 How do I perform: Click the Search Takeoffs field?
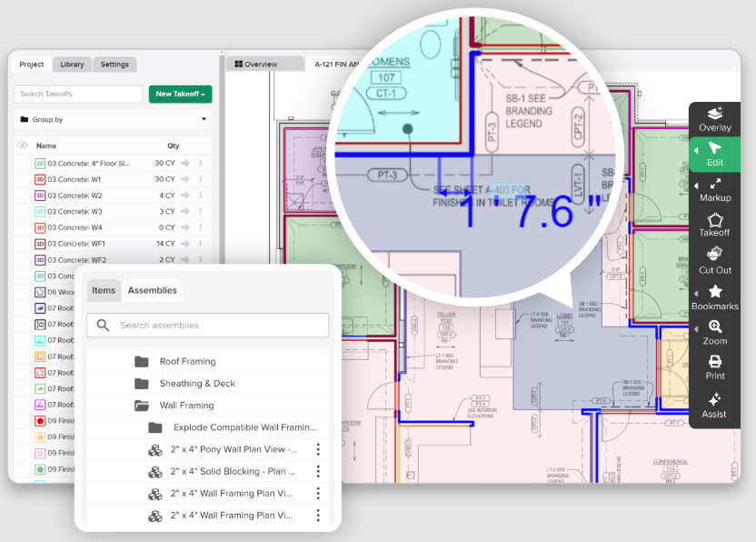78,94
